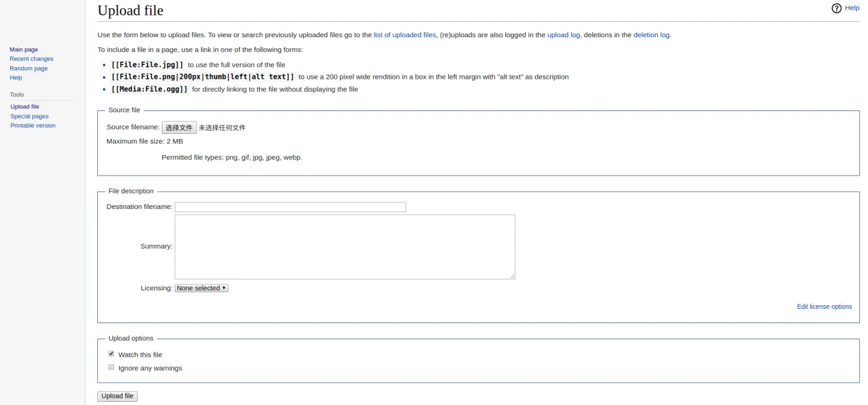Click the no-file-selected status text
Viewport: 868px width, 405px height.
(x=222, y=128)
